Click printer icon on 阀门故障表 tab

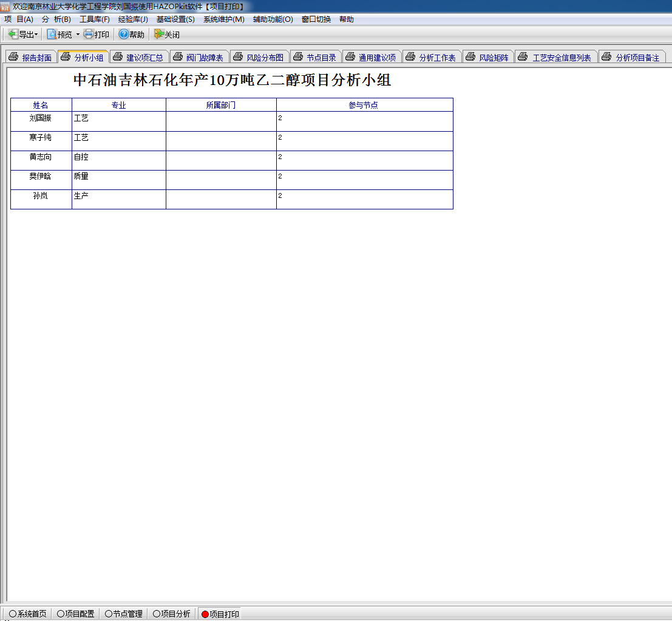pos(177,57)
